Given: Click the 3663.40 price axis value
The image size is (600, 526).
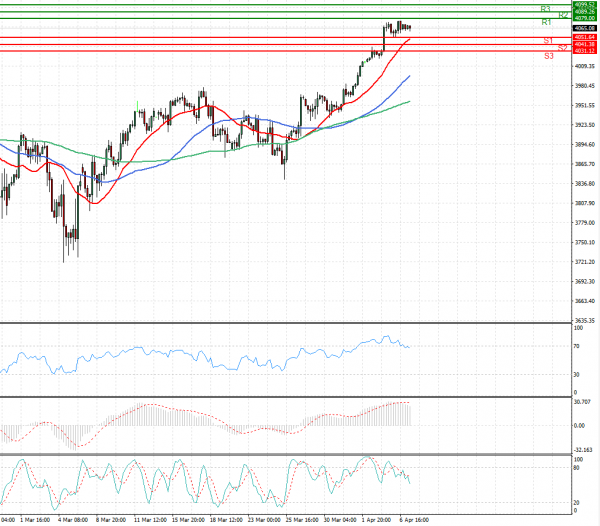Looking at the screenshot, I should (585, 301).
